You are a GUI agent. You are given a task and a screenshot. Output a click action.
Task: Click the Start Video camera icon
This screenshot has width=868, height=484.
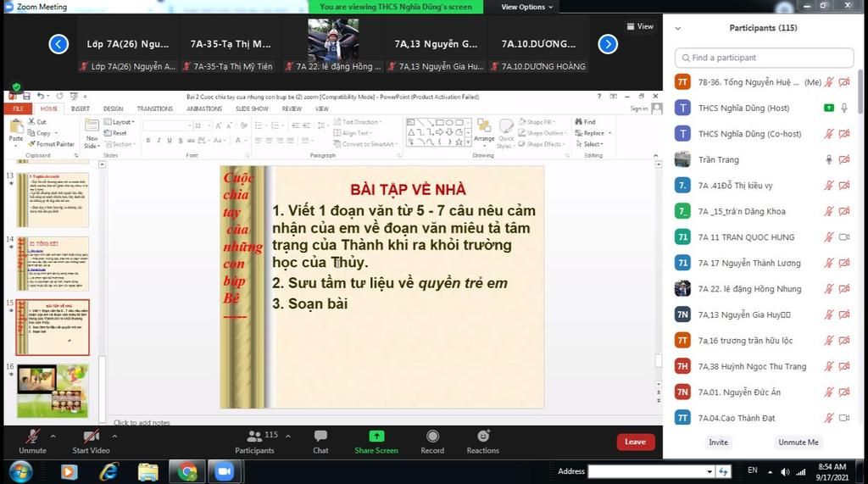tap(91, 437)
